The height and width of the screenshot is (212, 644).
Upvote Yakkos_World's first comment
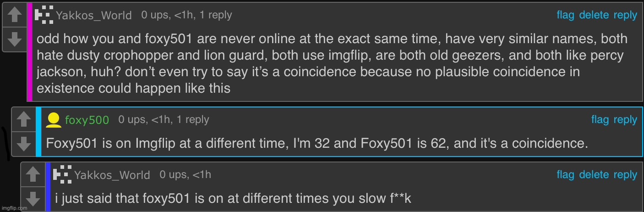pyautogui.click(x=15, y=15)
